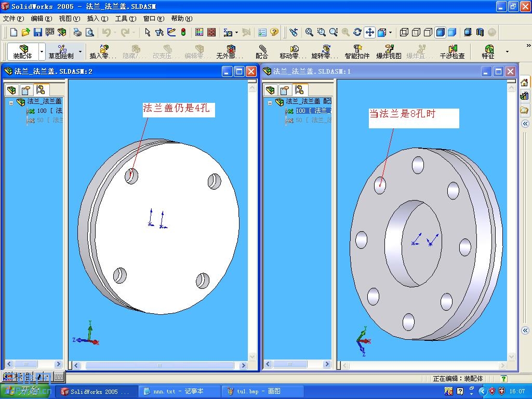Open the 工具(T) menu
532x399 pixels.
click(126, 19)
